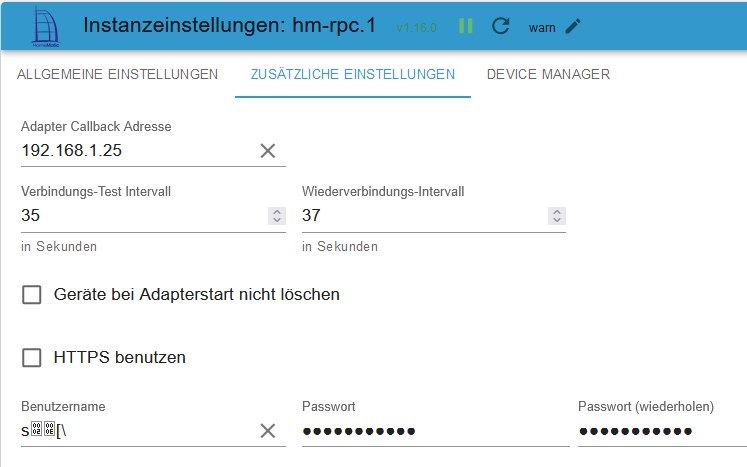Viewport: 747px width, 467px height.
Task: Open the Allgemeine Einstellungen tab
Action: [118, 75]
